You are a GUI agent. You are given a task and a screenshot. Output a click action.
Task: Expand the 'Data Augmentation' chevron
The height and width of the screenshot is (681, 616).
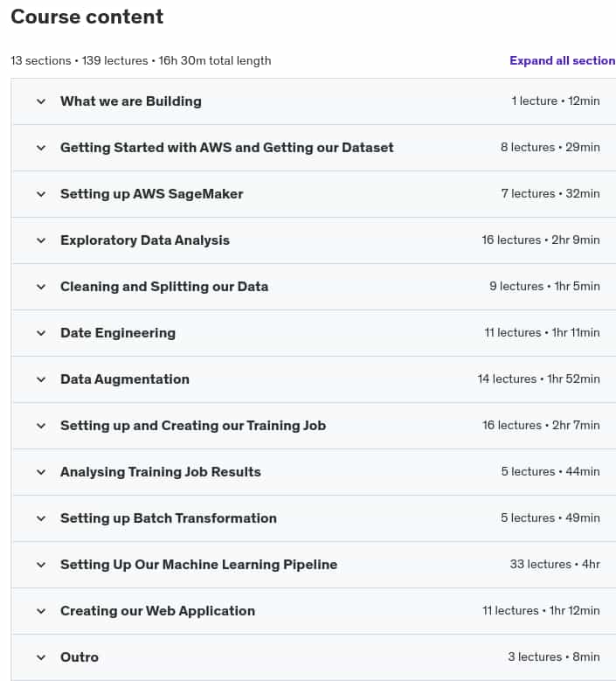pos(41,379)
